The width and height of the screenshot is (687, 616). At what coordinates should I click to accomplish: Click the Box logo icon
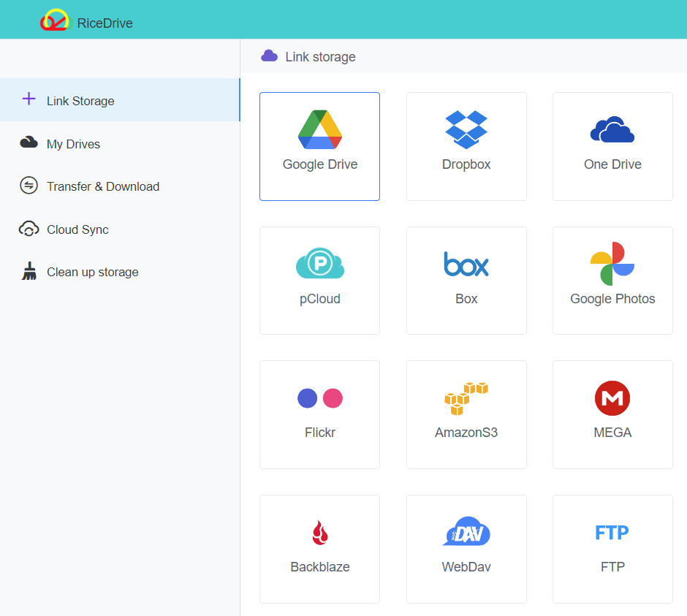pyautogui.click(x=466, y=264)
